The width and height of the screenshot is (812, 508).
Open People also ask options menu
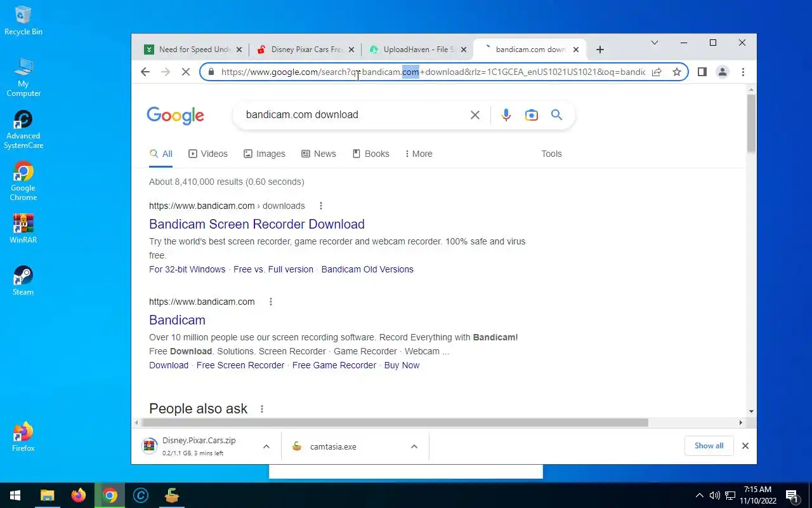pos(262,409)
